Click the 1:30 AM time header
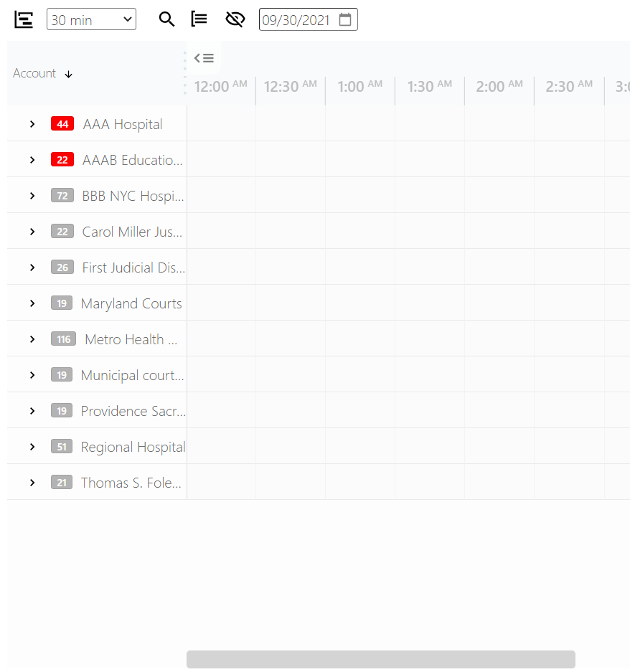The image size is (630, 672). (429, 86)
